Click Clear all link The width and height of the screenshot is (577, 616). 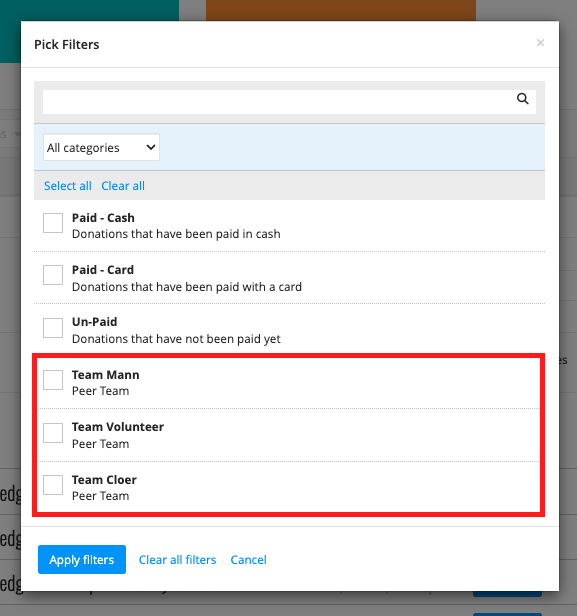(123, 185)
